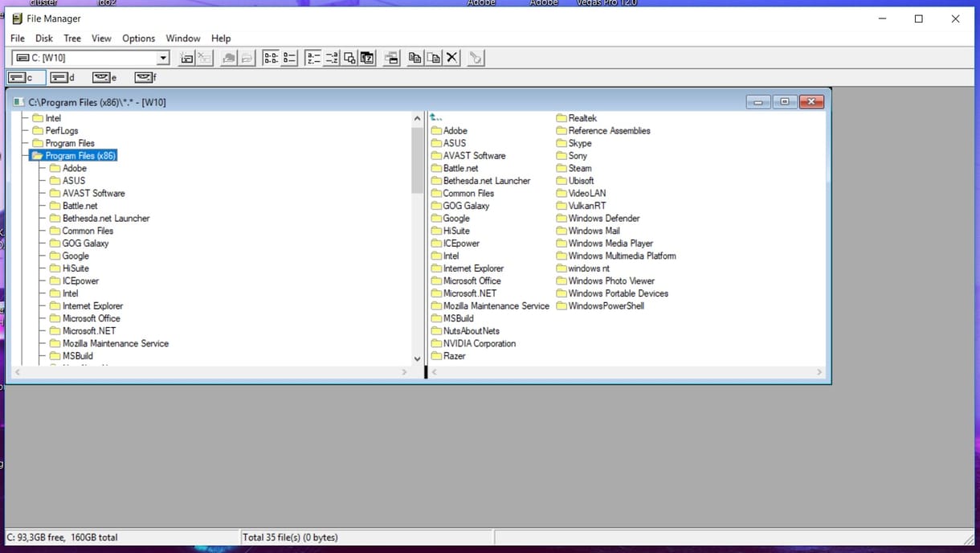The height and width of the screenshot is (553, 980).
Task: Click the Copy toolbar icon
Action: pos(415,58)
